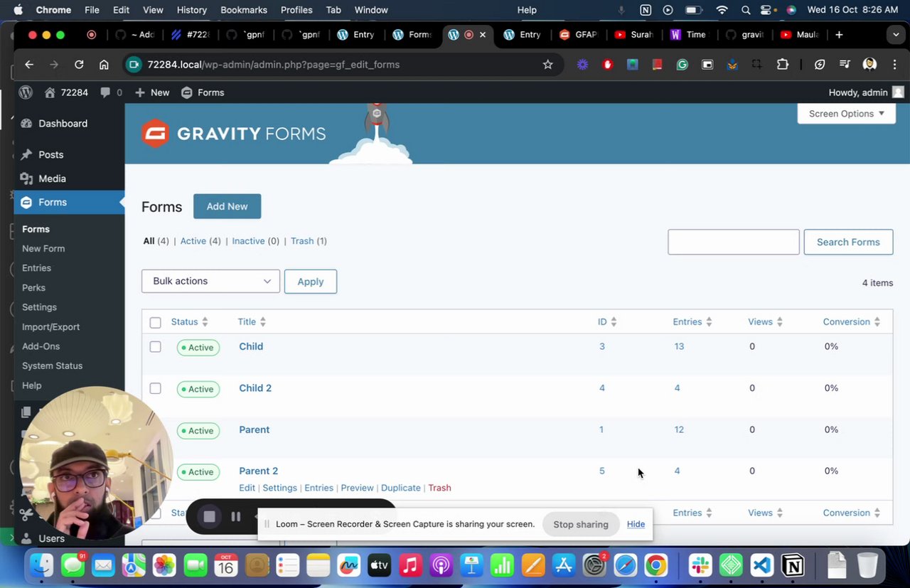The width and height of the screenshot is (910, 588).
Task: Click the browser address bar URL
Action: click(274, 65)
